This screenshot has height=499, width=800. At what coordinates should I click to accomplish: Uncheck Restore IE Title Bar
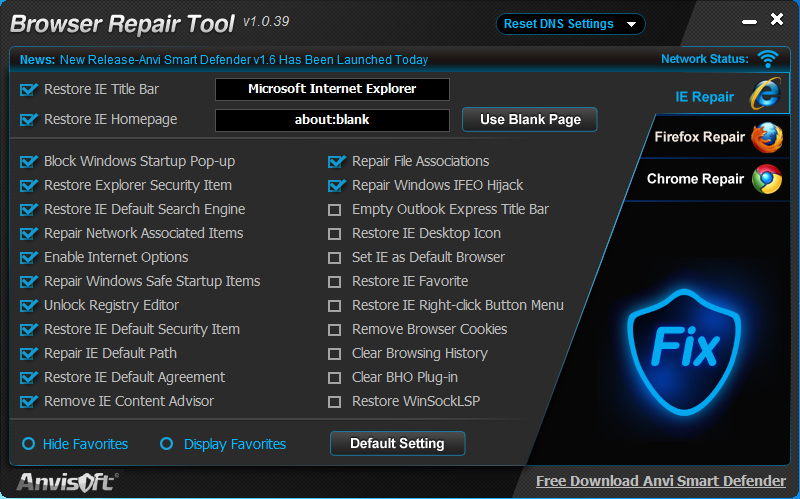[x=29, y=90]
